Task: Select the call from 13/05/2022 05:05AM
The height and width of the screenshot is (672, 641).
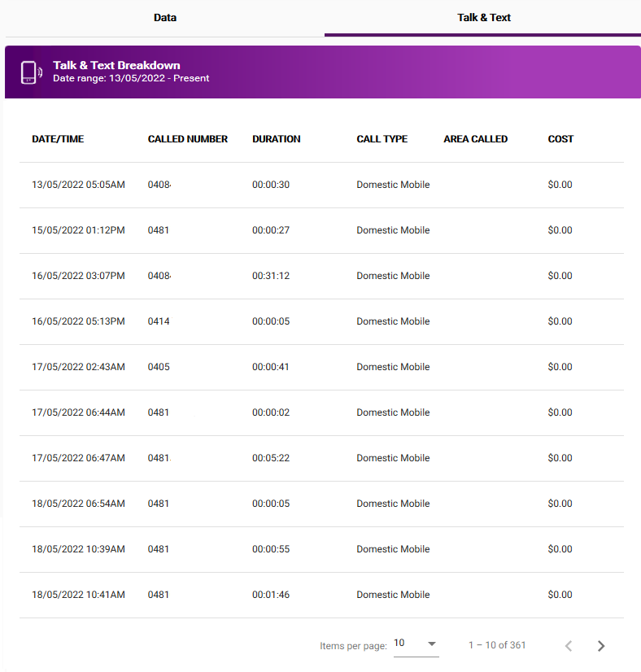Action: tap(79, 185)
